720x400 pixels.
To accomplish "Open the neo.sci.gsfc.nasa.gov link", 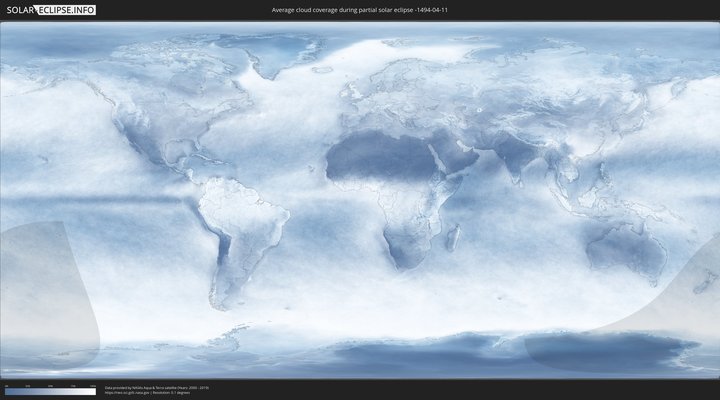I will (x=130, y=392).
